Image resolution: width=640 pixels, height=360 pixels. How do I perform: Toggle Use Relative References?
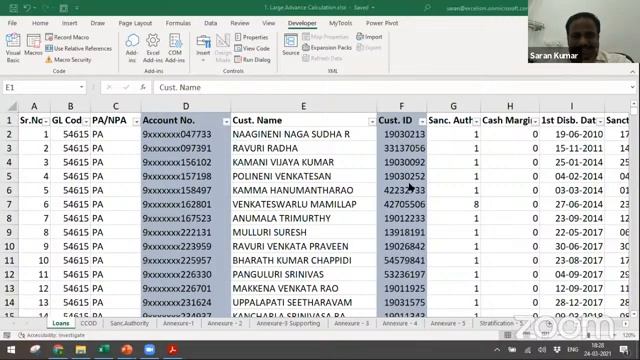coord(78,49)
